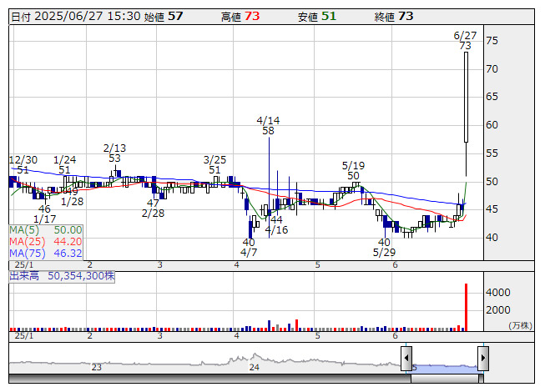Click the 始値 57 opening price value
Viewport: 545px width, 392px height.
pyautogui.click(x=164, y=17)
